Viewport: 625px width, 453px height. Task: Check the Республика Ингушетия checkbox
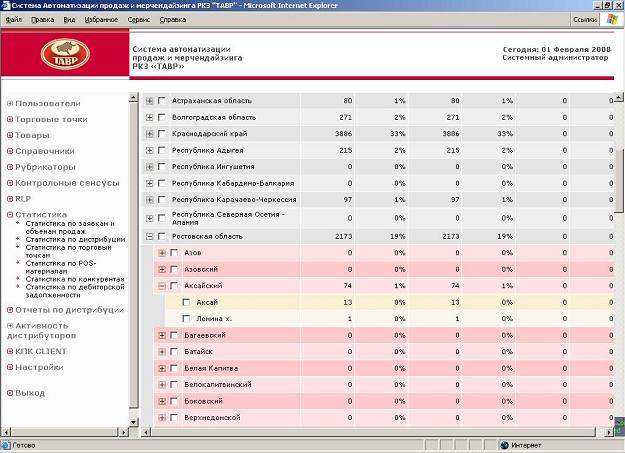161,167
